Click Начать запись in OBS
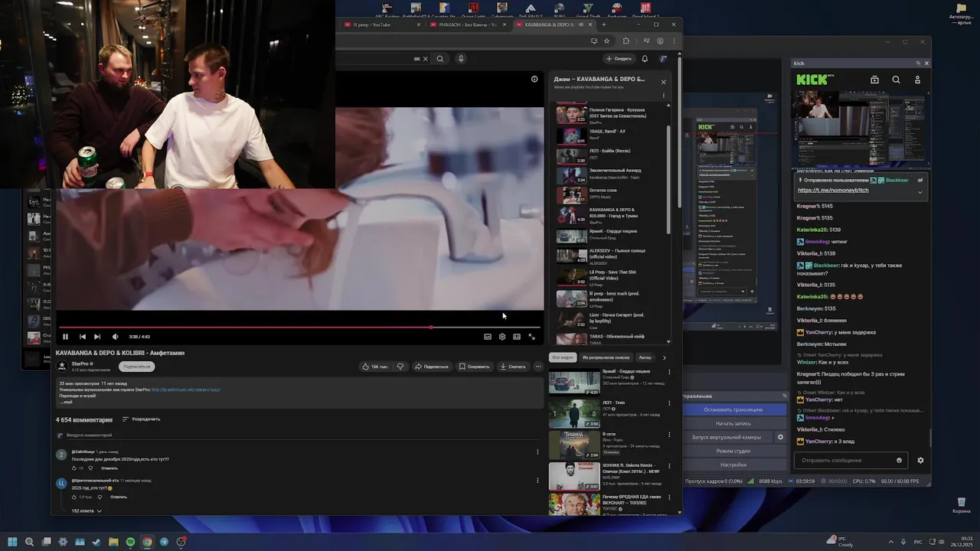 (733, 423)
